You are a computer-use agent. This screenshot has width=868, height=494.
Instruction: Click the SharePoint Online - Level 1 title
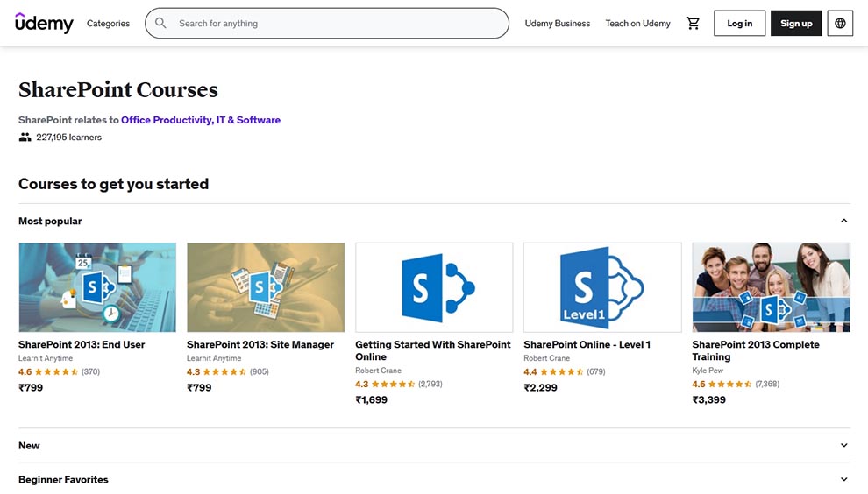[x=587, y=344]
